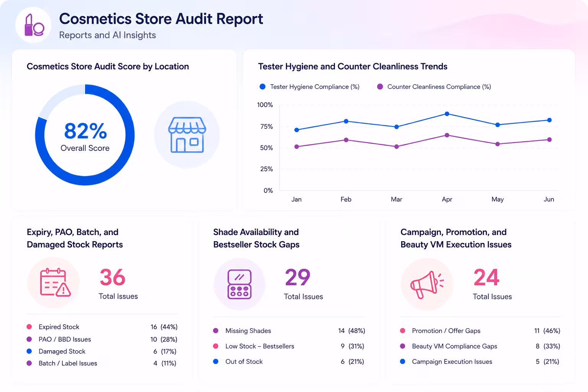Image resolution: width=588 pixels, height=392 pixels.
Task: Click the Counter Cleanliness Compliance (%) legend label
Action: pyautogui.click(x=439, y=87)
